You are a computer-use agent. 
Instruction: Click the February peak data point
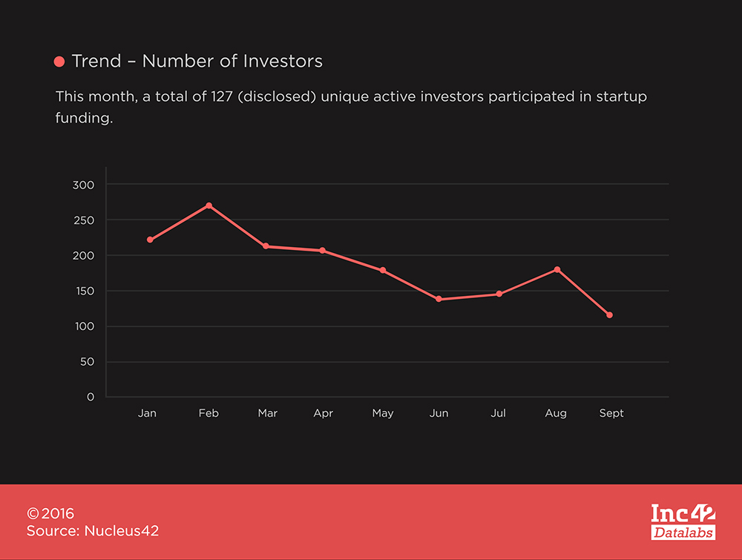[x=209, y=205]
